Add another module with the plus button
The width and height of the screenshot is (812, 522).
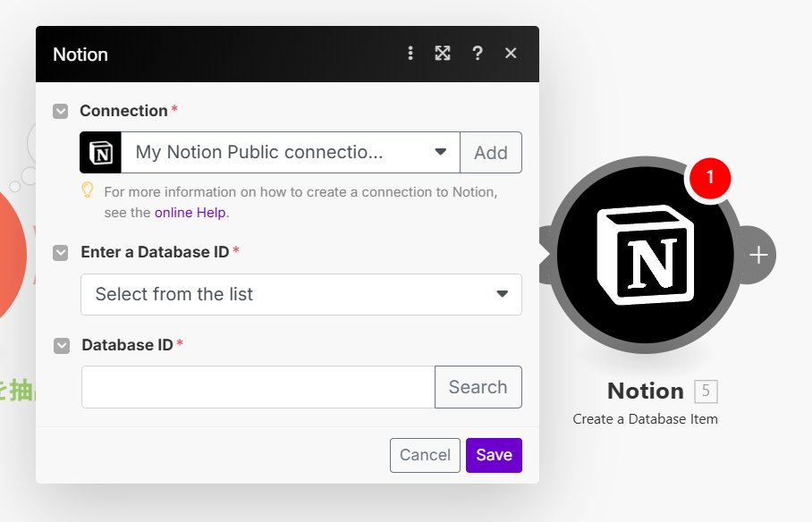pyautogui.click(x=758, y=255)
